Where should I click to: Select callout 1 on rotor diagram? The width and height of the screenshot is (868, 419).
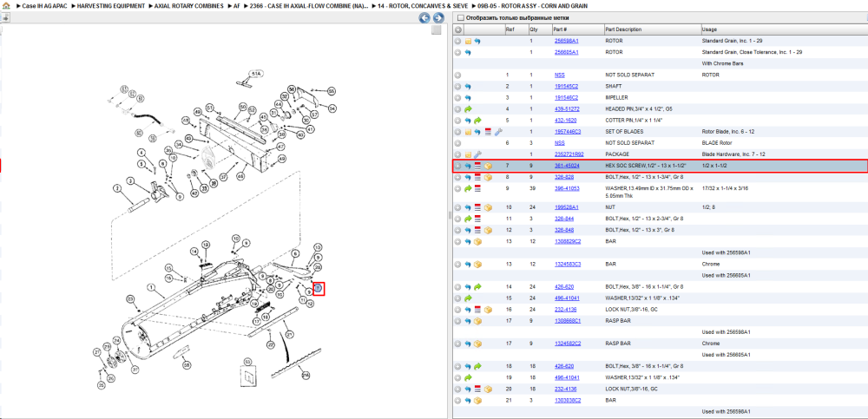pos(150,287)
